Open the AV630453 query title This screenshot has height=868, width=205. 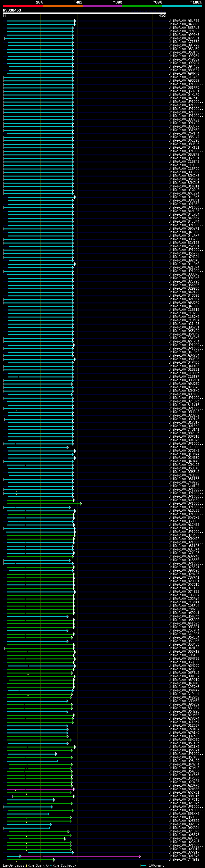(12, 10)
